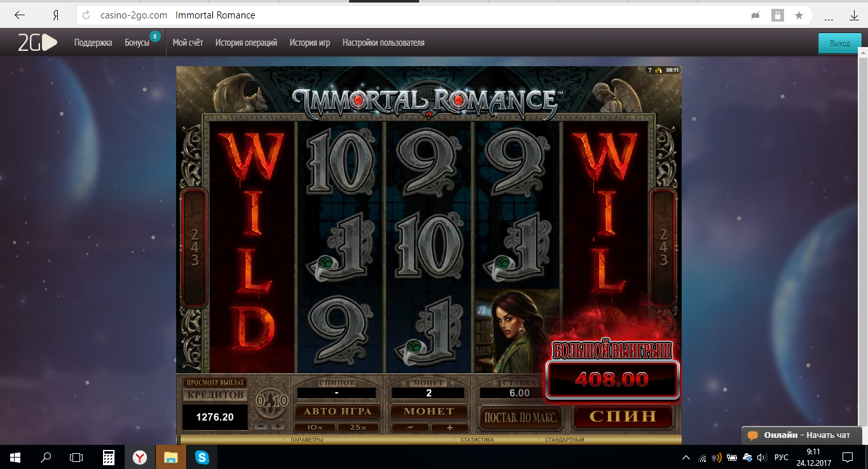Open История операций in the top menu
This screenshot has height=469, width=868.
coord(246,43)
